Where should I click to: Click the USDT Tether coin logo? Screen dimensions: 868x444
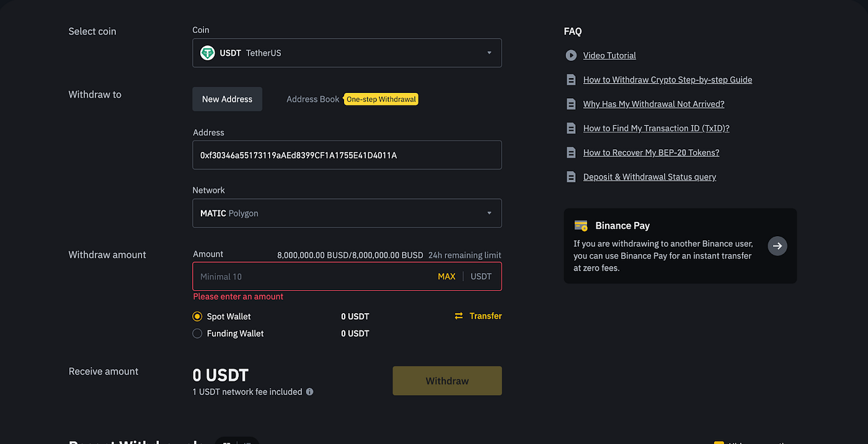(208, 53)
